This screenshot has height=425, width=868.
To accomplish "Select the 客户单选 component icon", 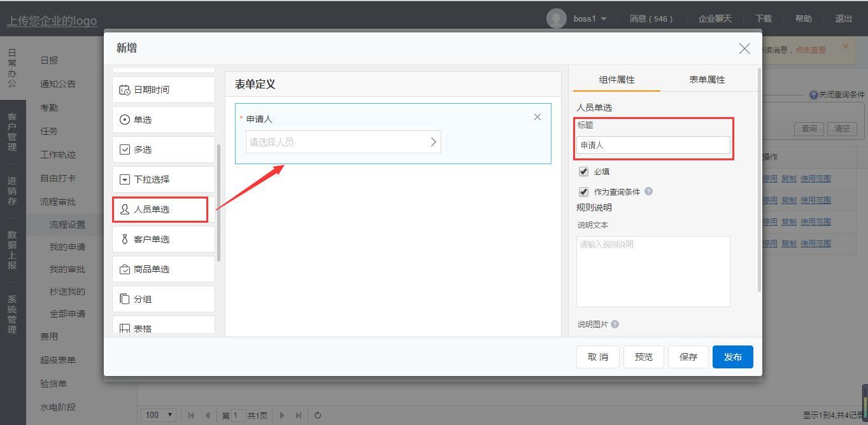I will pyautogui.click(x=125, y=239).
